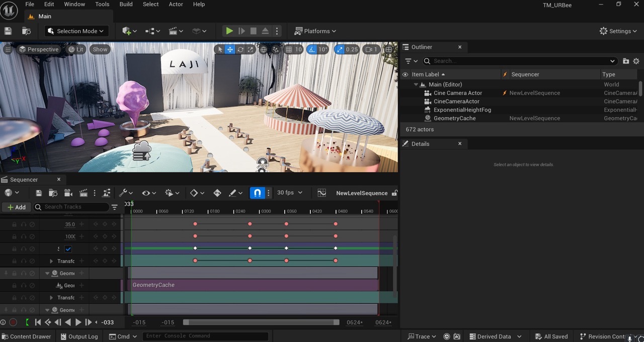Viewport: 644px width, 342px height.
Task: Collapse the Main (Editor) tree in Outliner
Action: (x=416, y=84)
